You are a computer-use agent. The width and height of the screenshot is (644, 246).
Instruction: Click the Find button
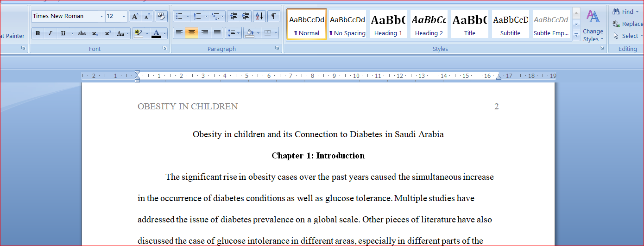click(623, 12)
